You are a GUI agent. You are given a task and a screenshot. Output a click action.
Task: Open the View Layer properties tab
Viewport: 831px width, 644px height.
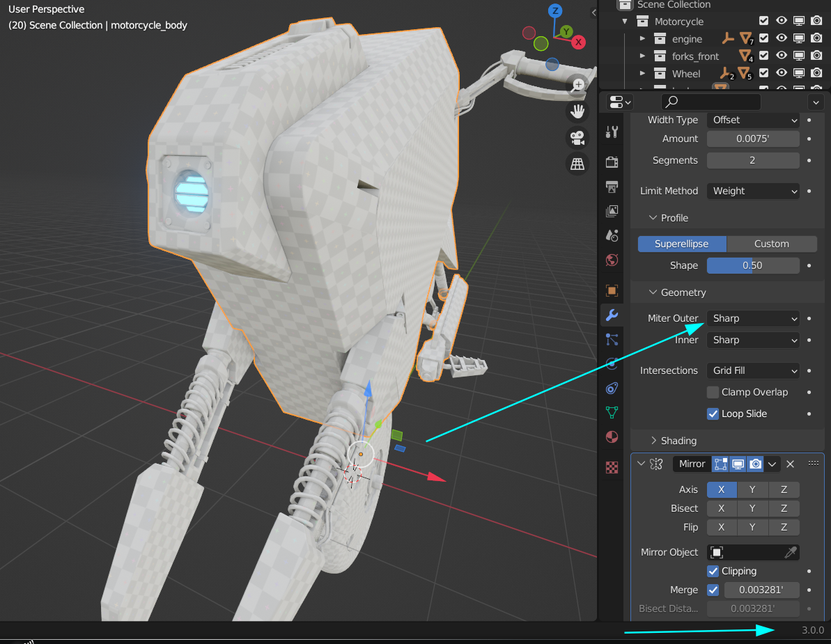612,212
